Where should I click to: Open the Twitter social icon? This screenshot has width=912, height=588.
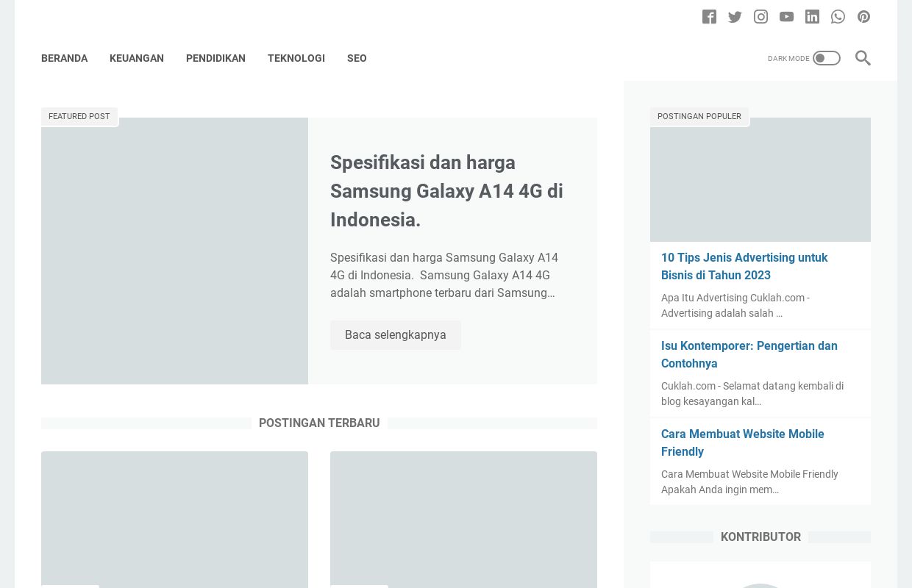tap(735, 17)
